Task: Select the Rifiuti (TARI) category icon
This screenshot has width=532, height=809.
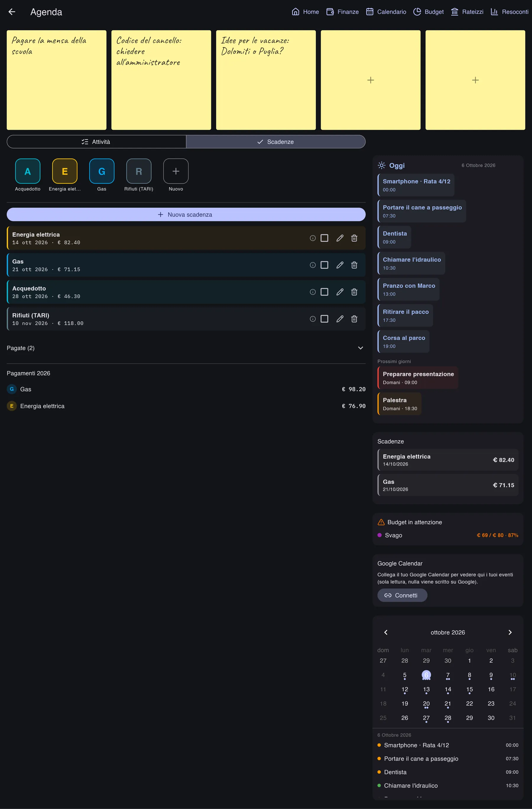Action: pos(139,171)
